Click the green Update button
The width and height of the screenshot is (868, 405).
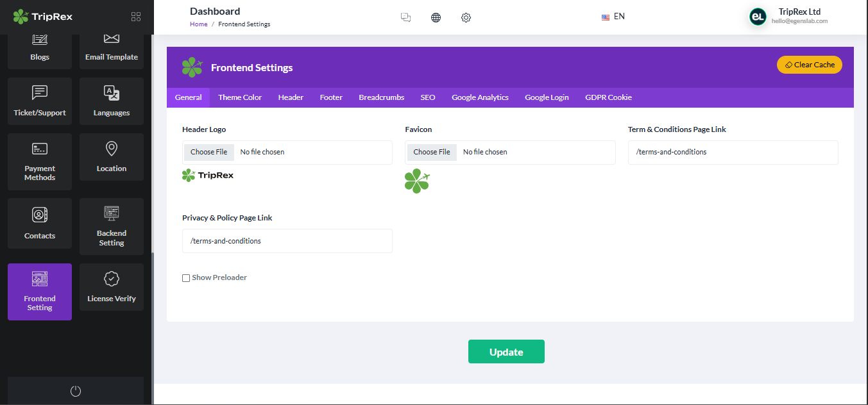[x=506, y=351]
